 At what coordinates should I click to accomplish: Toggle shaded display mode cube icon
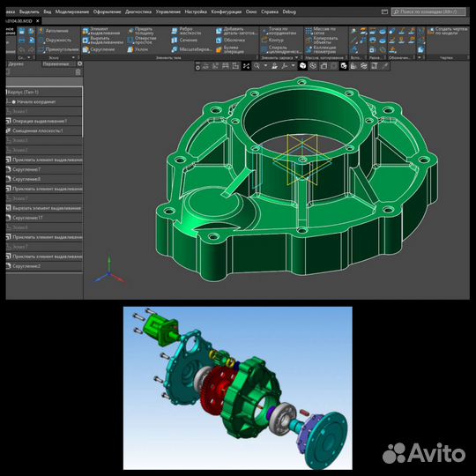tap(302, 66)
